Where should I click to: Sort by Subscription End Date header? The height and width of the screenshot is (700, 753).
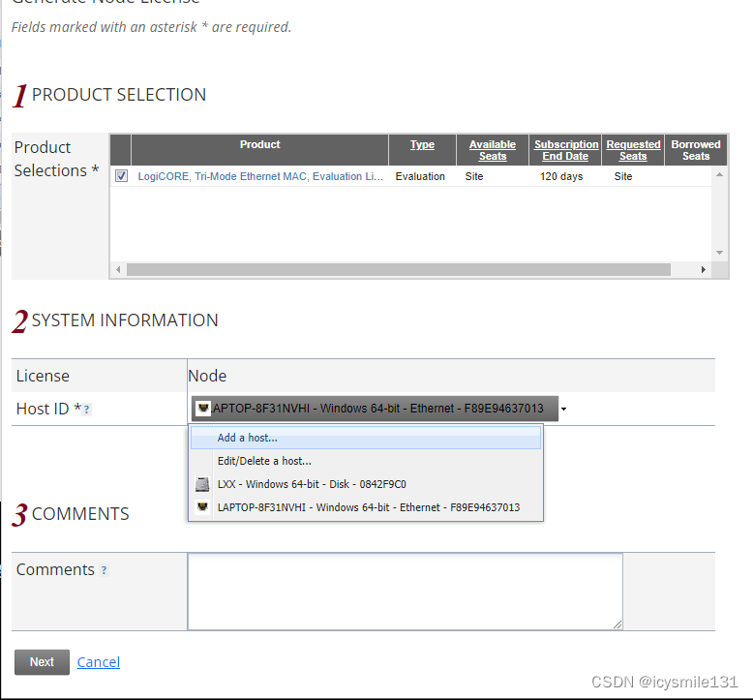click(565, 150)
